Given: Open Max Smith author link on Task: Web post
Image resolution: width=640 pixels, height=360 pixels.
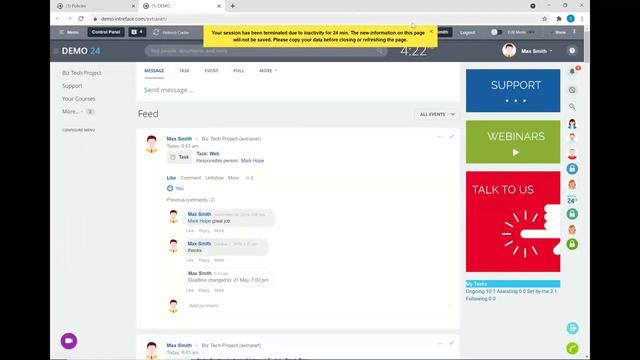Looking at the screenshot, I should 179,139.
